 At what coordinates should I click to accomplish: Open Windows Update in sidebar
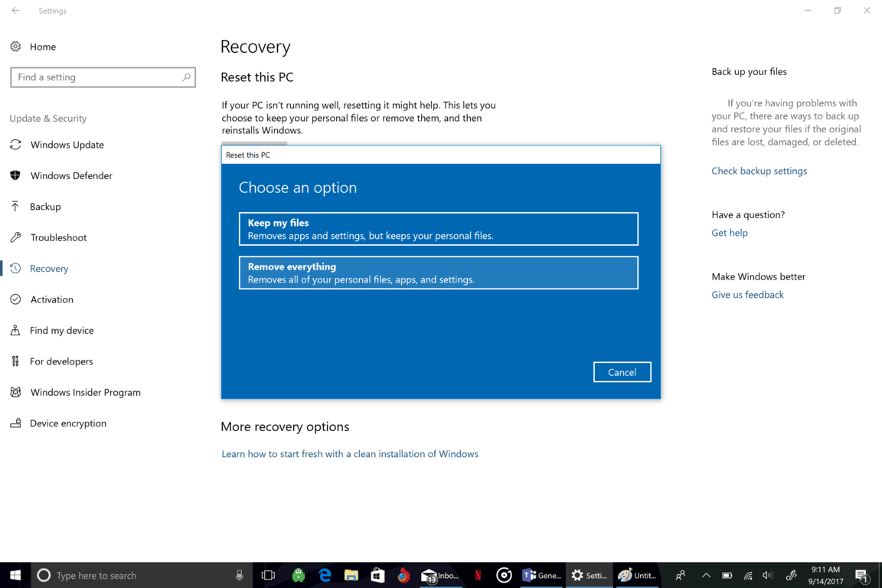tap(67, 145)
